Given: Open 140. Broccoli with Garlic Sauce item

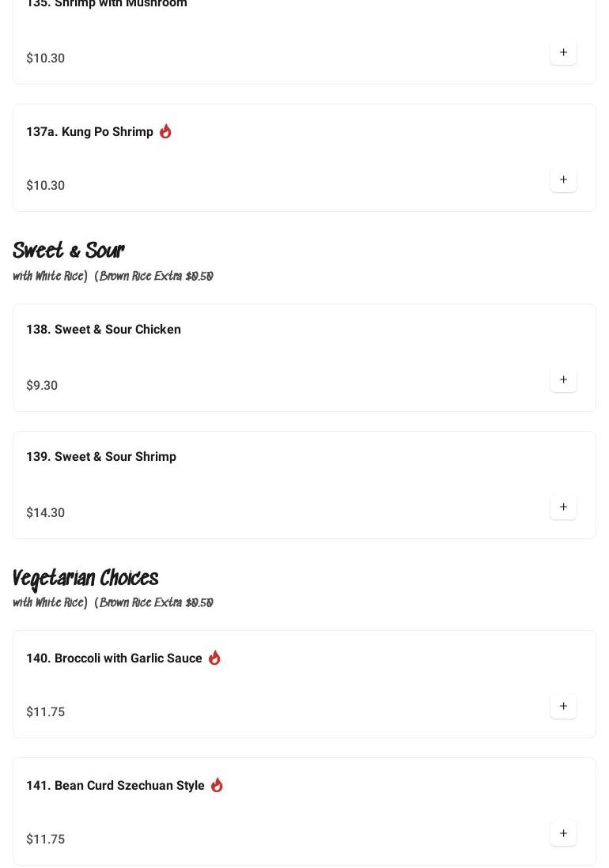Looking at the screenshot, I should tap(114, 659).
